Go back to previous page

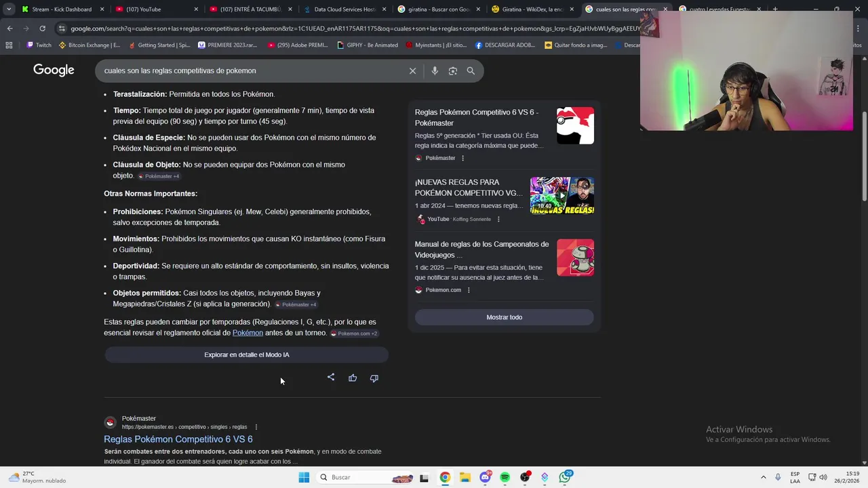tap(9, 28)
